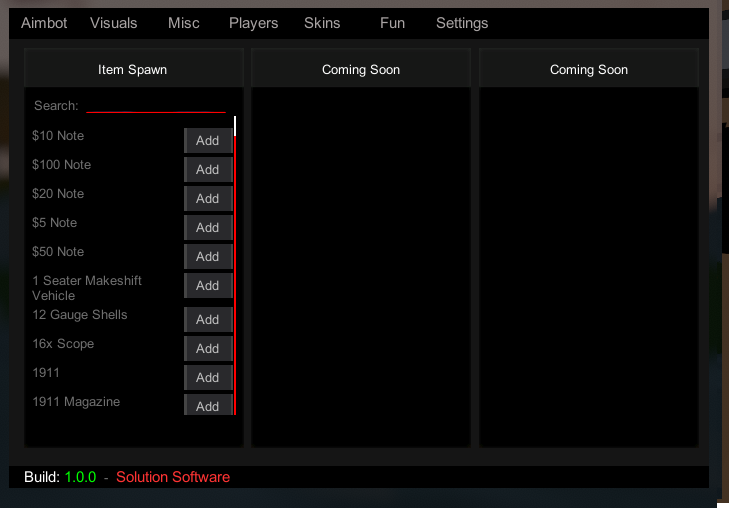Viewport: 729px width, 508px height.
Task: Select the 1911 Magazine label
Action: (x=76, y=402)
